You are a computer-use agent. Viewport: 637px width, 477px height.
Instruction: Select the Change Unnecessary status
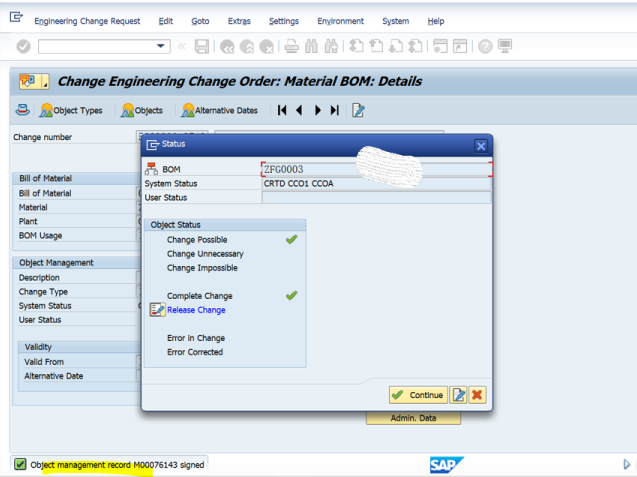tap(205, 254)
